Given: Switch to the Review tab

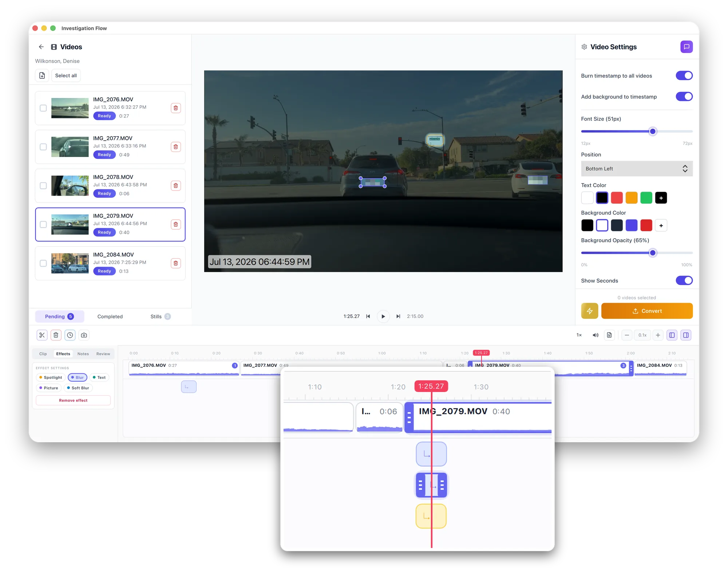Looking at the screenshot, I should point(103,354).
